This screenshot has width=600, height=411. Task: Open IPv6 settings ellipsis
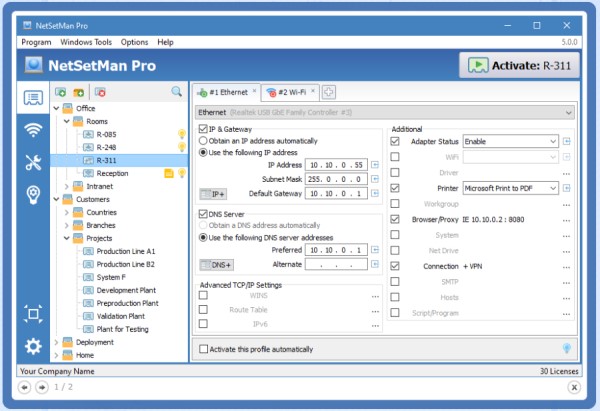point(375,326)
